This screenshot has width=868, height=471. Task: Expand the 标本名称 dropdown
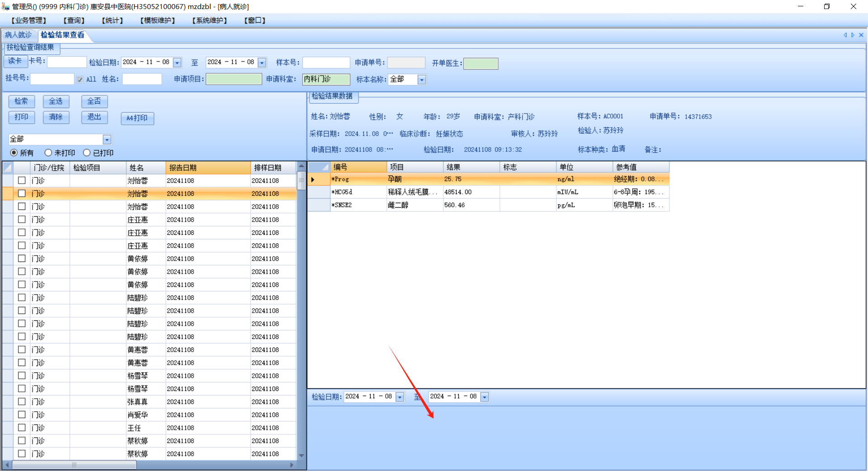coord(422,80)
